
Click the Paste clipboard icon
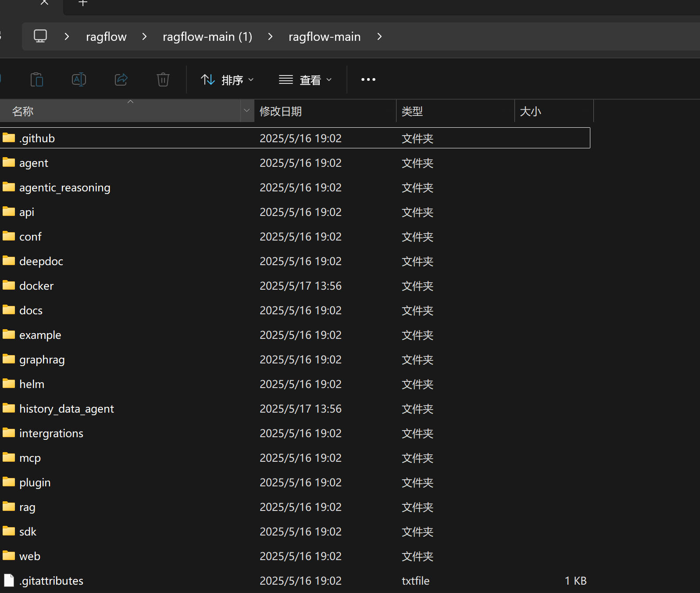(37, 79)
